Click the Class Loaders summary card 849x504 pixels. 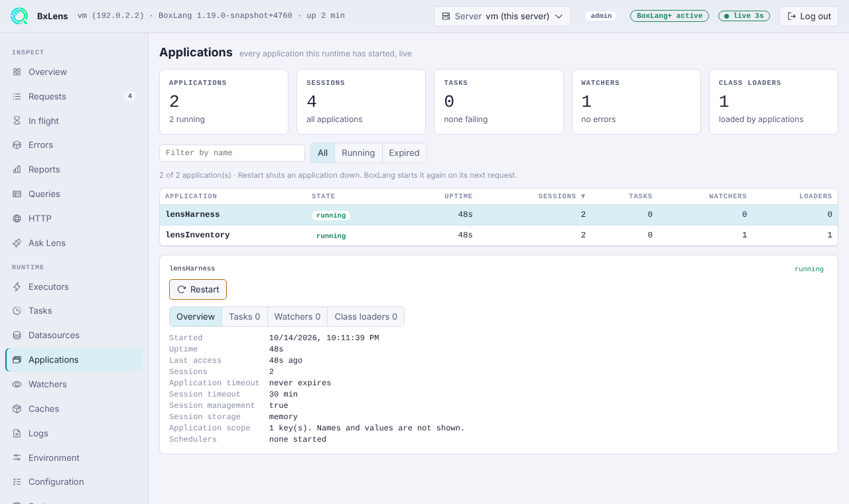(773, 101)
